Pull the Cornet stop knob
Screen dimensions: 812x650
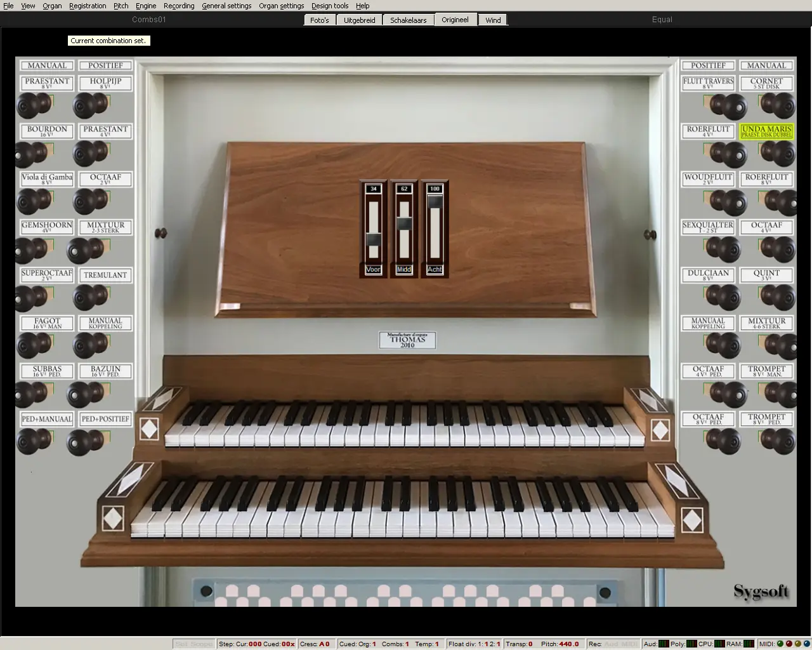pyautogui.click(x=777, y=105)
